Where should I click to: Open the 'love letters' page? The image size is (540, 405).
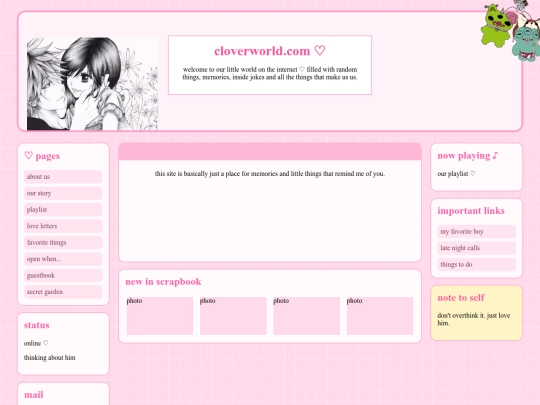click(x=63, y=226)
